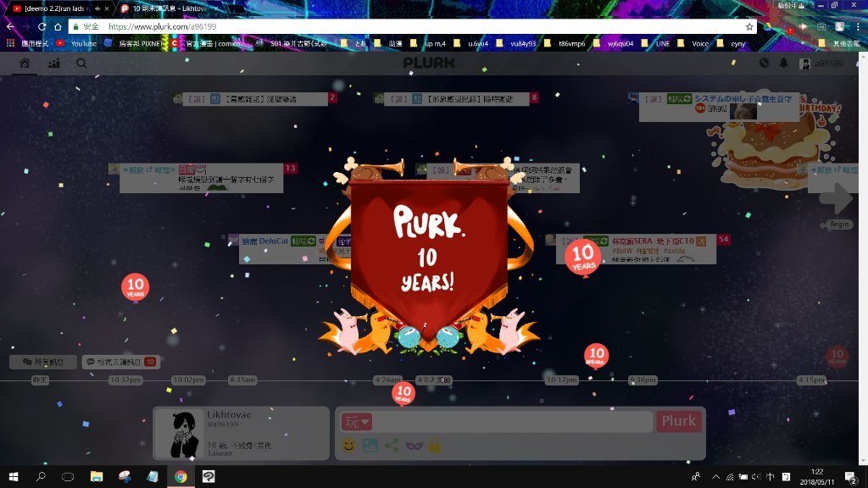The height and width of the screenshot is (488, 868).
Task: Close the deemo 2.2 YouTube tab
Action: coord(107,8)
